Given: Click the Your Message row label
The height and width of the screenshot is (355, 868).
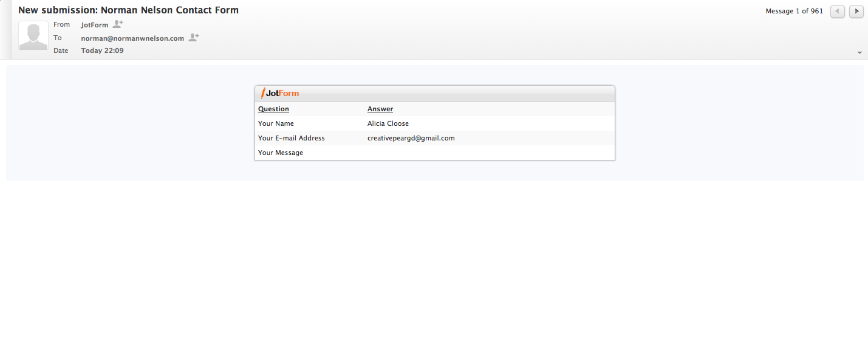Looking at the screenshot, I should coord(280,153).
